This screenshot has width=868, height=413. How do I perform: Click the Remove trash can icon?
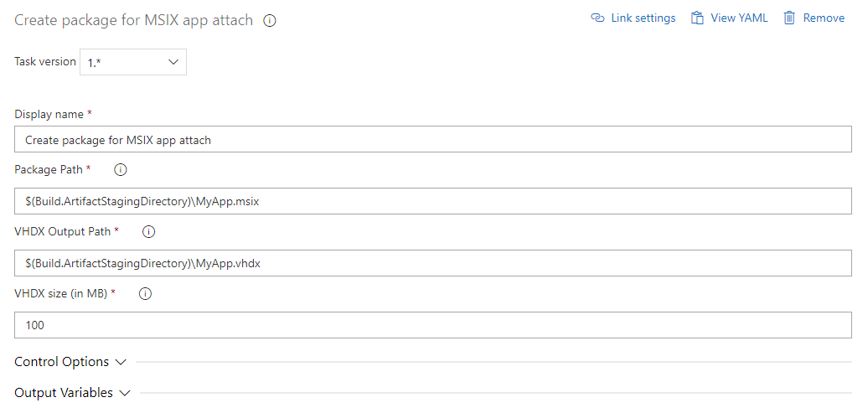click(789, 18)
